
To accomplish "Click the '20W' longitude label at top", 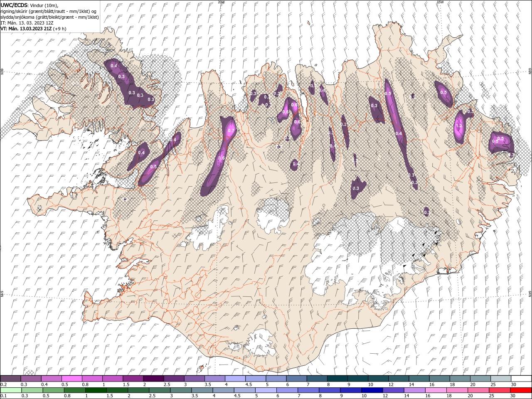I will (221, 2).
